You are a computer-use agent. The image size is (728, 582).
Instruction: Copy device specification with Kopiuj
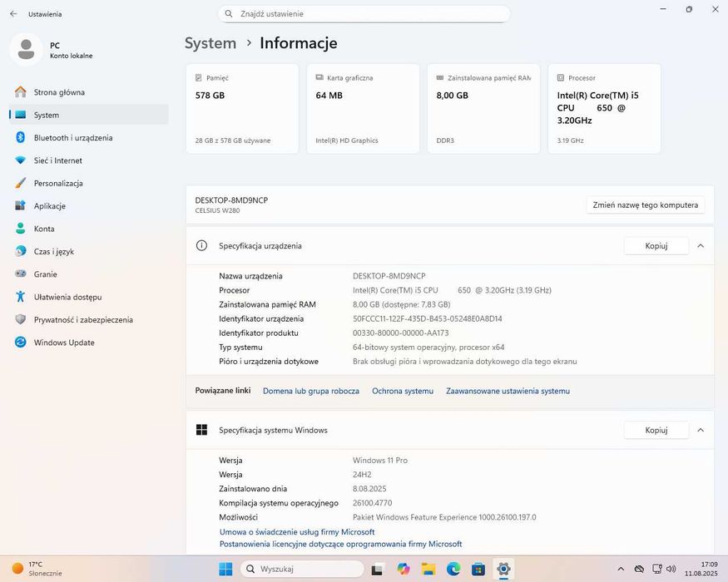click(656, 246)
